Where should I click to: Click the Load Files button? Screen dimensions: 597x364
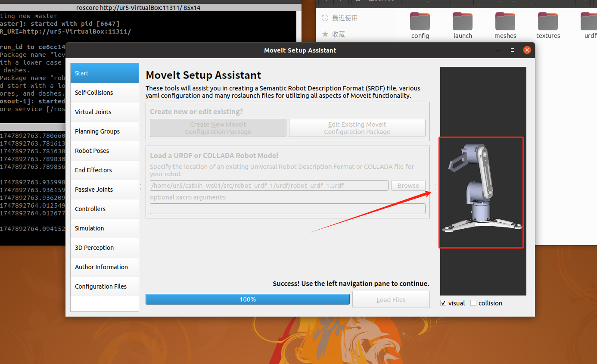click(391, 299)
